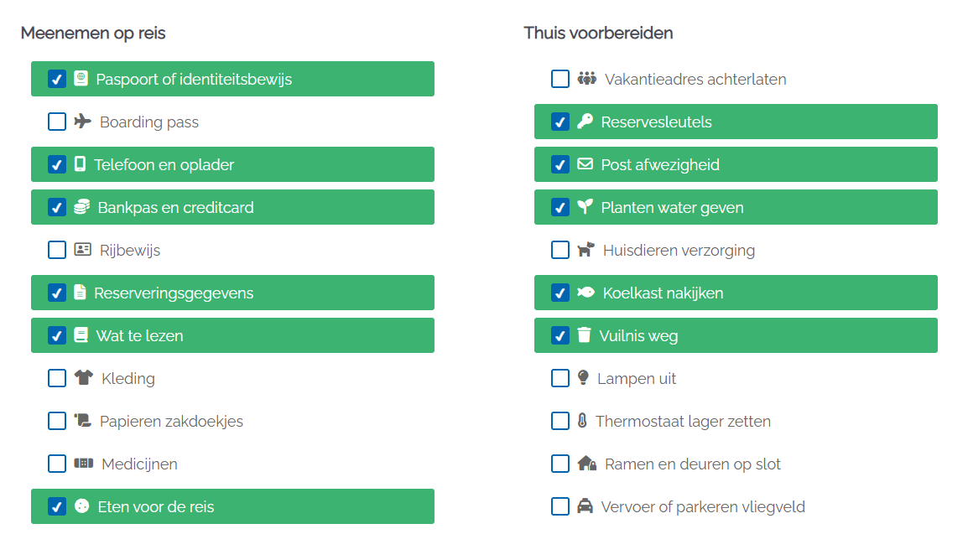Uncheck the Koelkast nakijken checkbox
The height and width of the screenshot is (560, 968).
click(x=560, y=293)
